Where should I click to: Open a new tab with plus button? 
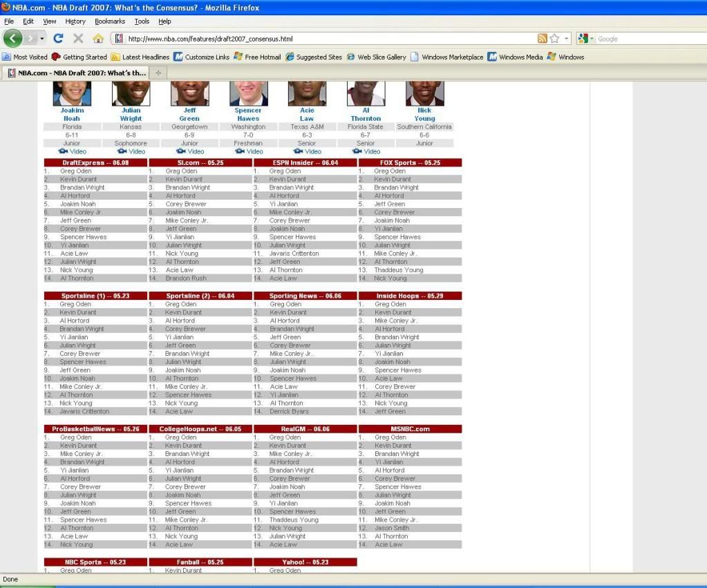click(158, 73)
